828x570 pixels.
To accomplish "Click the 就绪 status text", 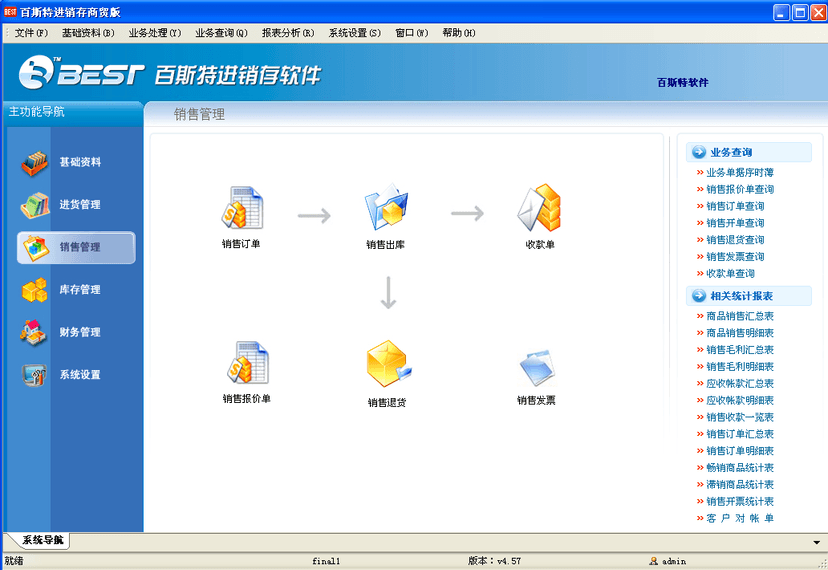I will (14, 561).
